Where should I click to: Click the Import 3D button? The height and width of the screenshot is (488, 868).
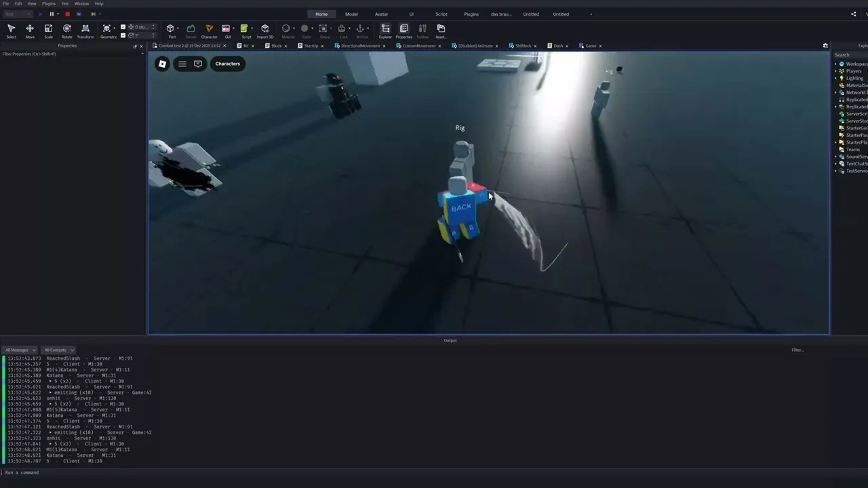point(265,30)
